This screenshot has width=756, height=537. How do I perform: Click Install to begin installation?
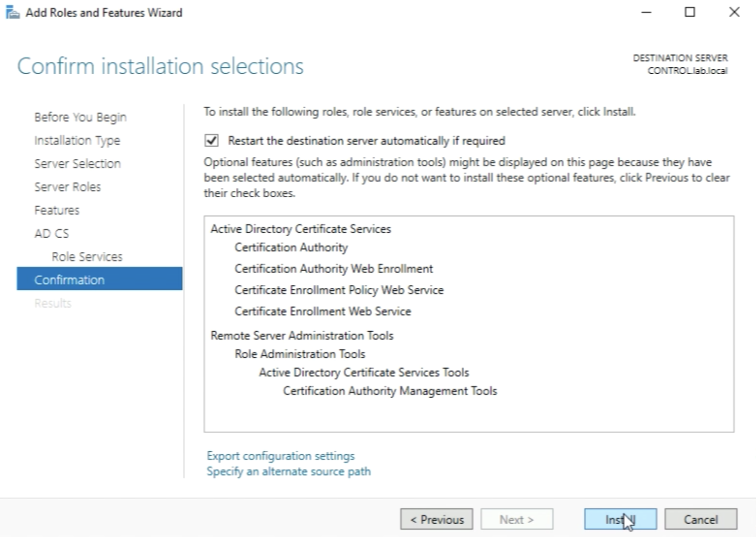pos(620,520)
